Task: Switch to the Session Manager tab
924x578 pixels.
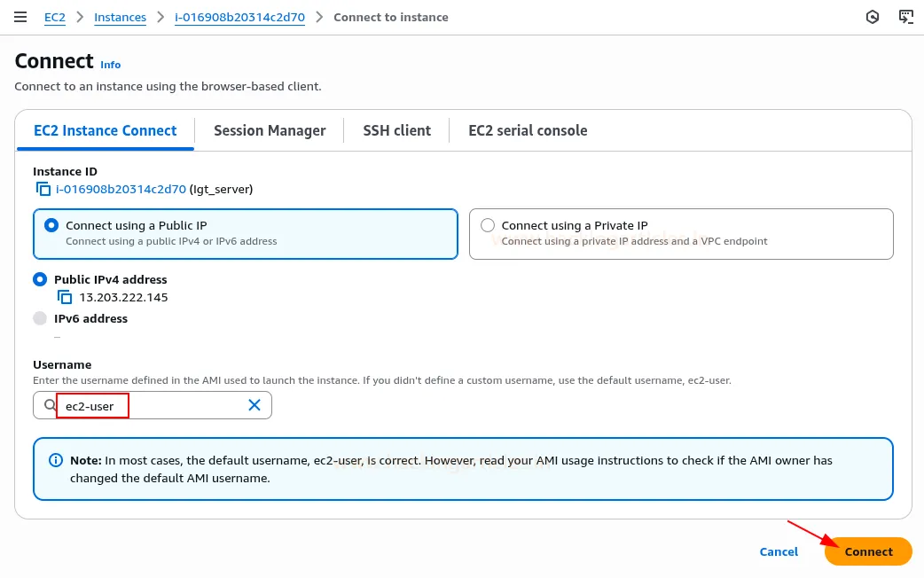Action: click(x=270, y=130)
